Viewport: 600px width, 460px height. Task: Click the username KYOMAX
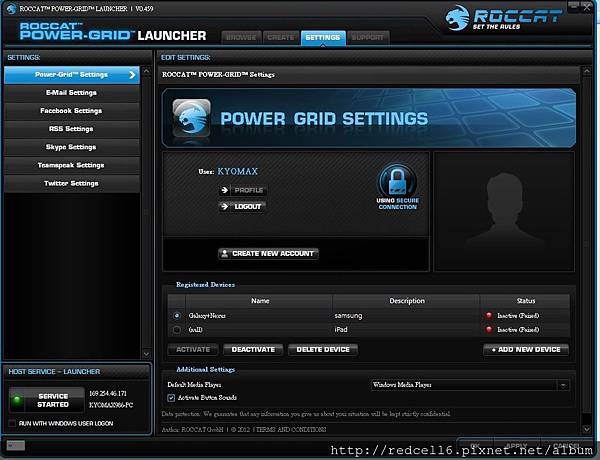pyautogui.click(x=238, y=171)
